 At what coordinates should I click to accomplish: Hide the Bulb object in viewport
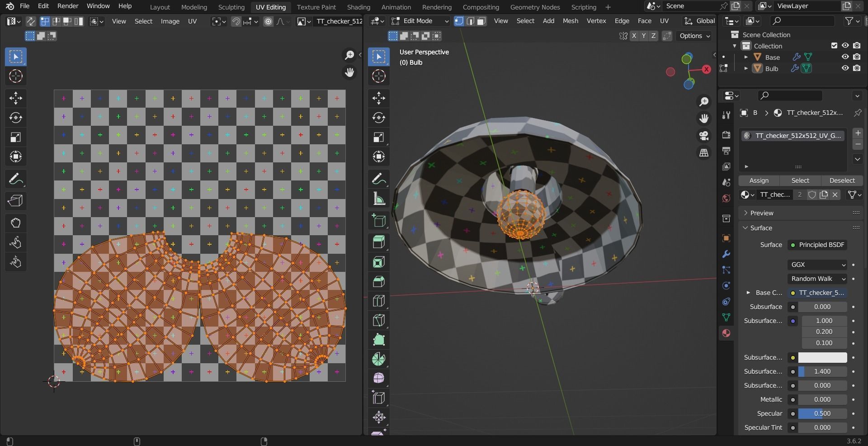pos(845,68)
